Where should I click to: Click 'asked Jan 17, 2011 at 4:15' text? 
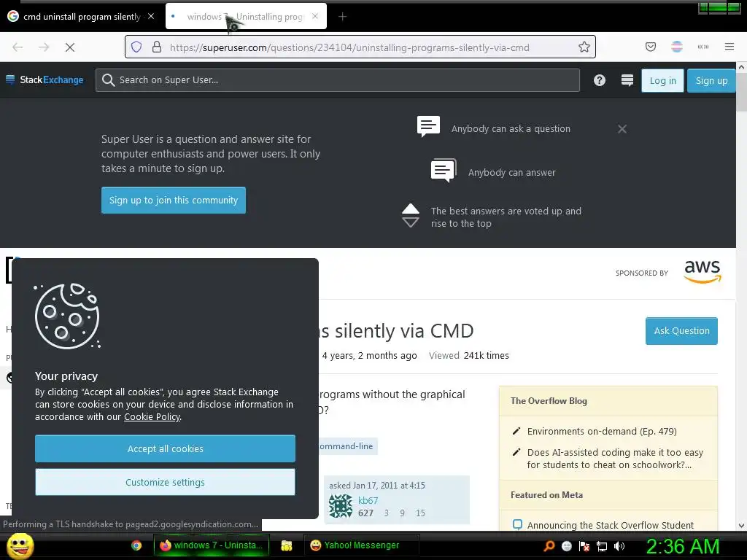click(377, 486)
